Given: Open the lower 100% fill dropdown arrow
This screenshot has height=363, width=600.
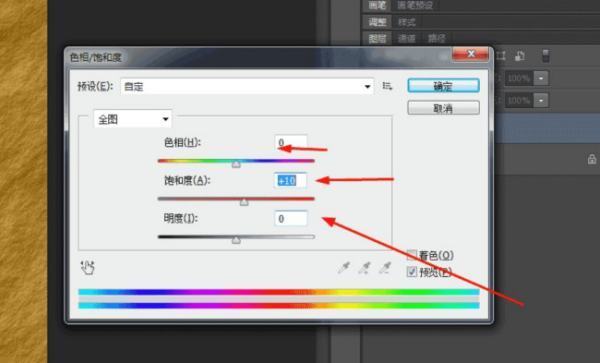Looking at the screenshot, I should [x=541, y=101].
